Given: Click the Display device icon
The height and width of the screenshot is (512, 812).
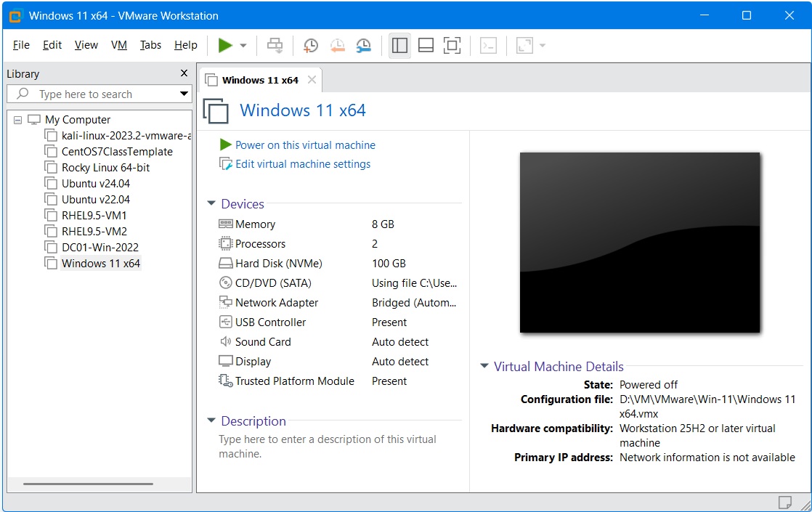Looking at the screenshot, I should 226,361.
